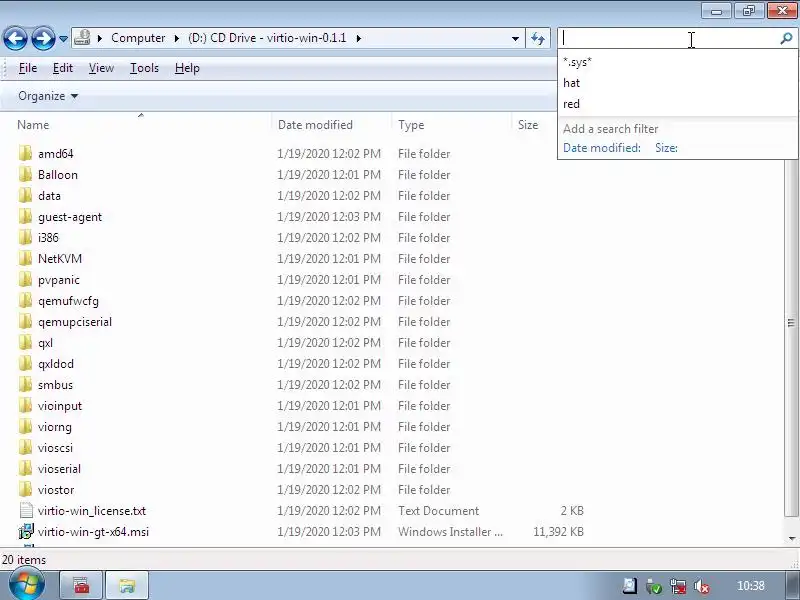Select the qxl folder icon
Image resolution: width=800 pixels, height=600 pixels.
click(25, 342)
